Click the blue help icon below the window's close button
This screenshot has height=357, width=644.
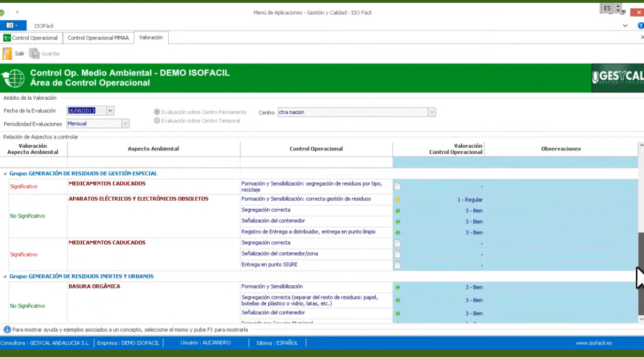tap(641, 26)
